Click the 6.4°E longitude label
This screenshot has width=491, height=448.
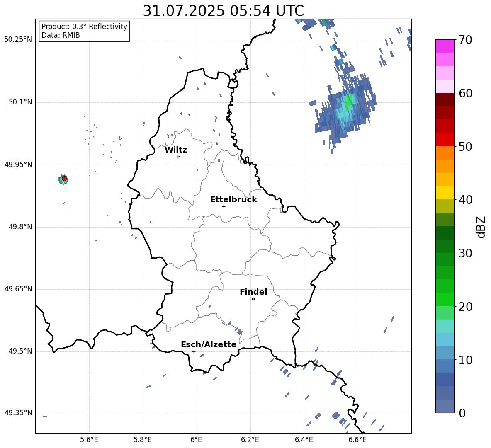click(x=304, y=440)
